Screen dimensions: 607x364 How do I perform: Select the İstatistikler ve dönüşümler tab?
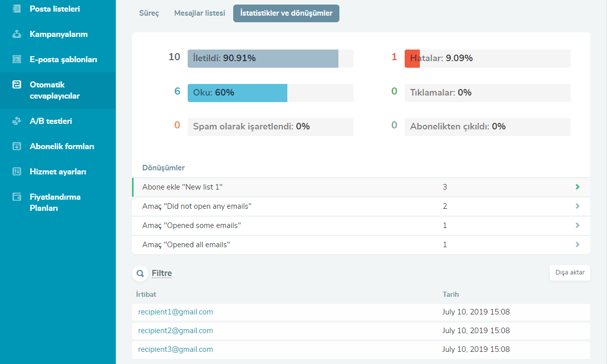[x=286, y=14]
